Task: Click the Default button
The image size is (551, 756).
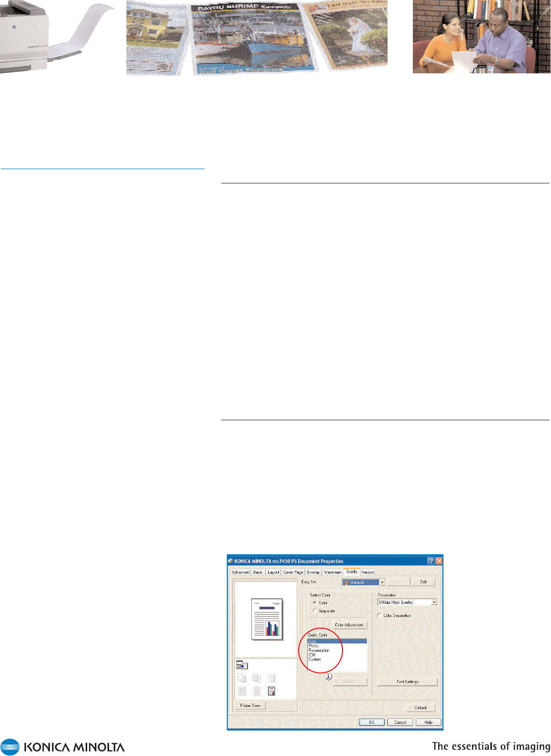Action: tap(421, 708)
